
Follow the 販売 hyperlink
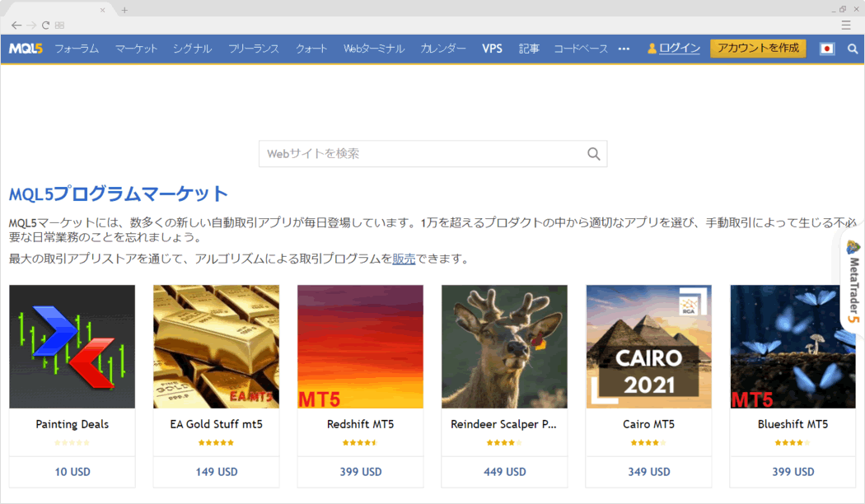click(x=404, y=259)
